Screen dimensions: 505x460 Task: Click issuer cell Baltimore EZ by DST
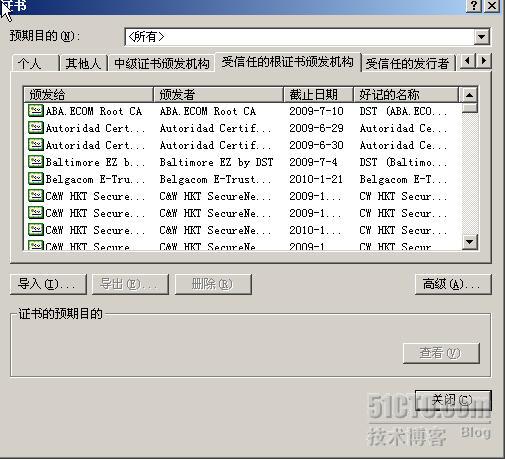click(x=216, y=162)
